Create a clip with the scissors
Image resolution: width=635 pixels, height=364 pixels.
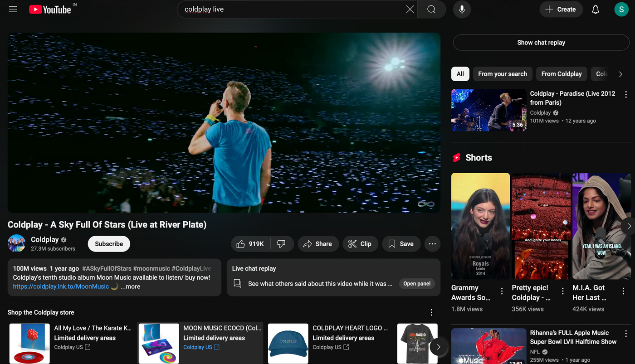(360, 244)
